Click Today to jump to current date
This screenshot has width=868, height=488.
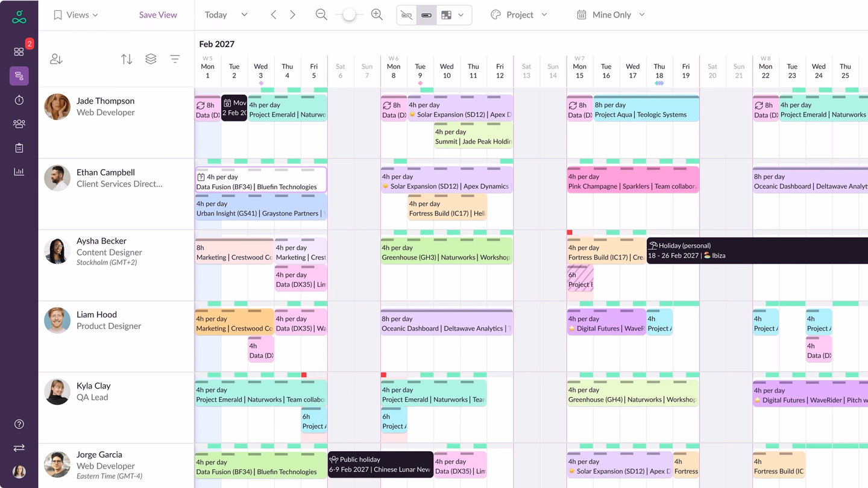[216, 14]
